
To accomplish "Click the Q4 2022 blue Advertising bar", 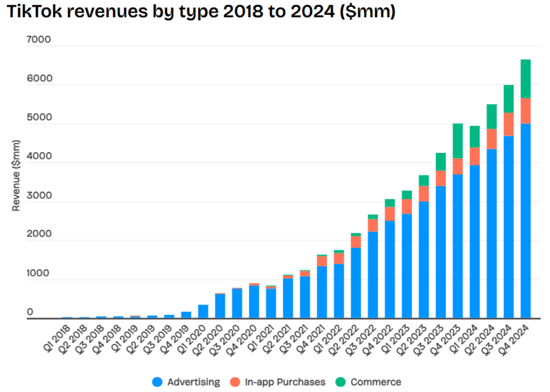I will click(390, 269).
